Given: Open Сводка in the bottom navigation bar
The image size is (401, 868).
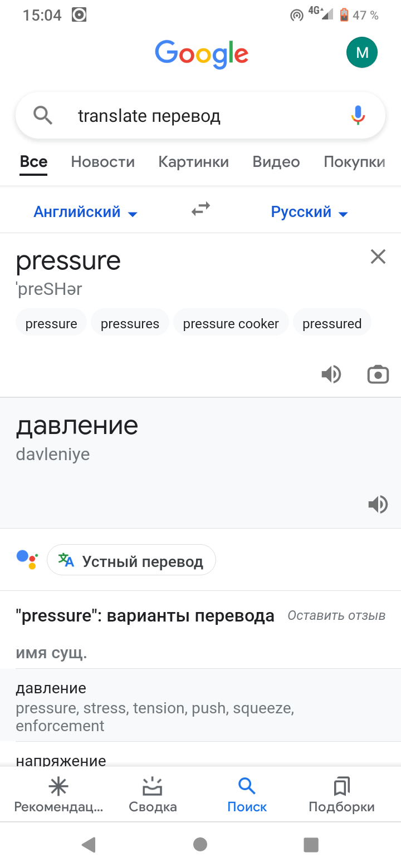Looking at the screenshot, I should click(152, 794).
